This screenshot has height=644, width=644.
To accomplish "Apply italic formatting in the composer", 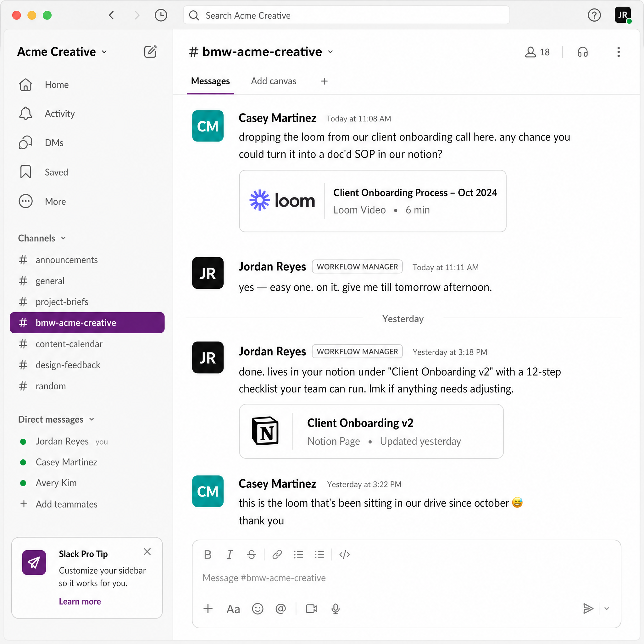I will [x=229, y=555].
